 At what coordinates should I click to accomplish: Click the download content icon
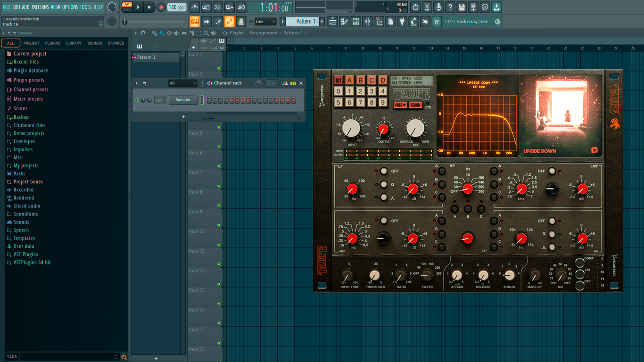[x=496, y=7]
